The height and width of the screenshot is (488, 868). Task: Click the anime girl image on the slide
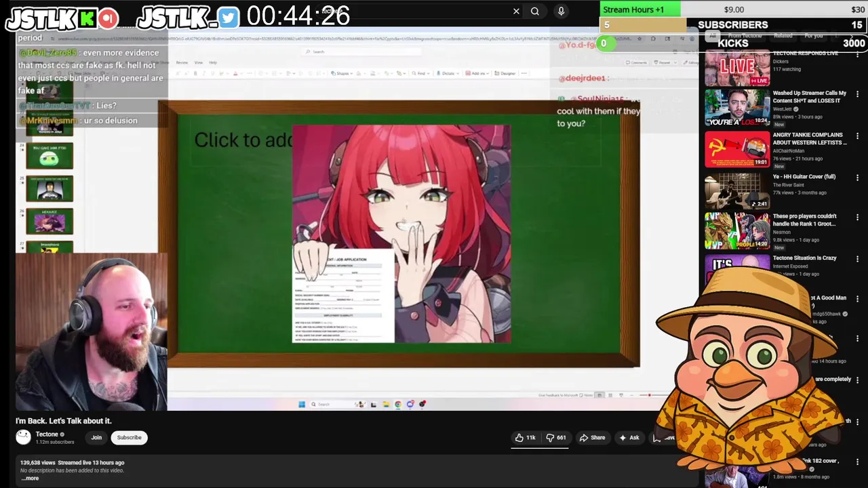401,234
